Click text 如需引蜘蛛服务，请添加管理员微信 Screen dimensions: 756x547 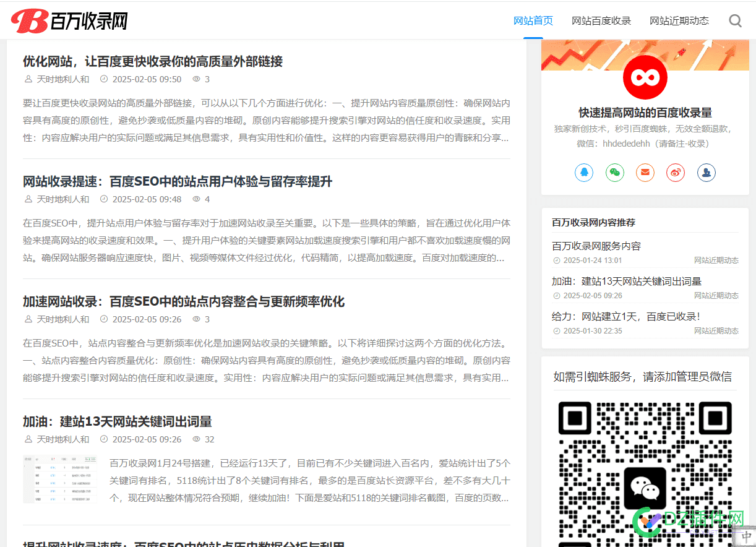point(642,376)
